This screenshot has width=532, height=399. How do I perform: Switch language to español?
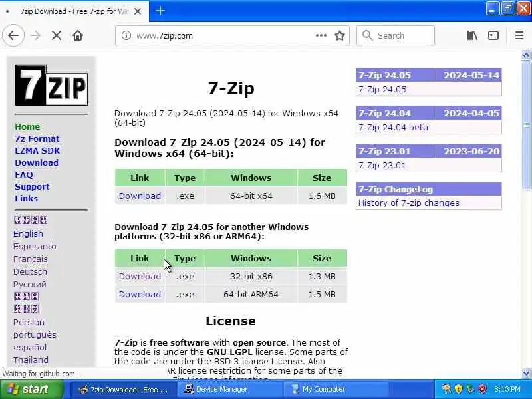[30, 347]
